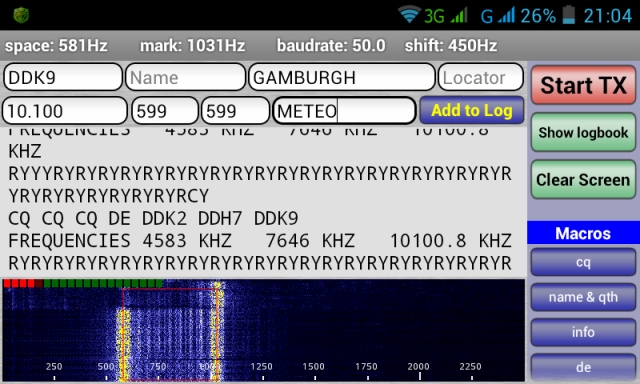Tap the 3G signal indicator

[x=445, y=16]
